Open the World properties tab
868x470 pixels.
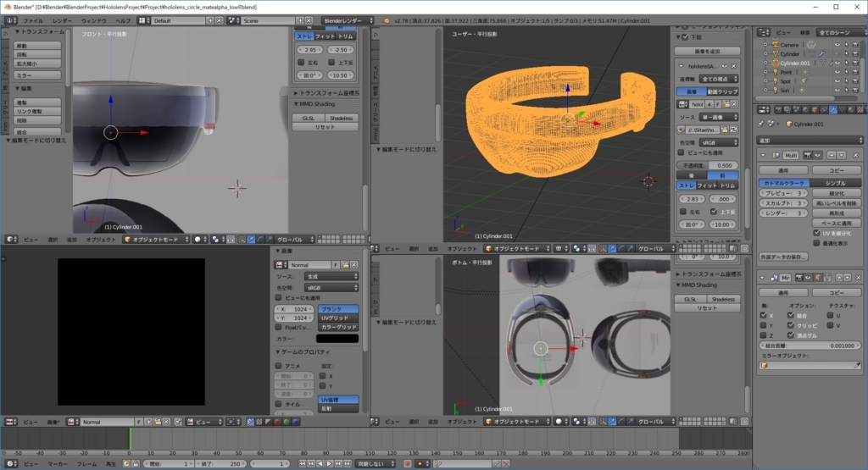805,110
